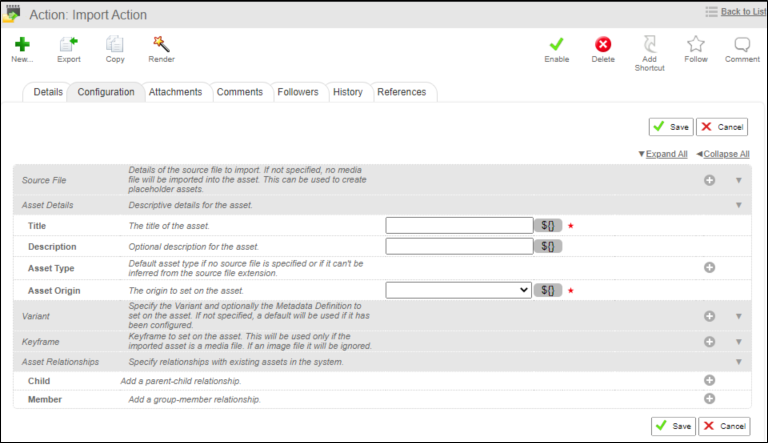Open the History tab
This screenshot has width=768, height=443.
347,92
